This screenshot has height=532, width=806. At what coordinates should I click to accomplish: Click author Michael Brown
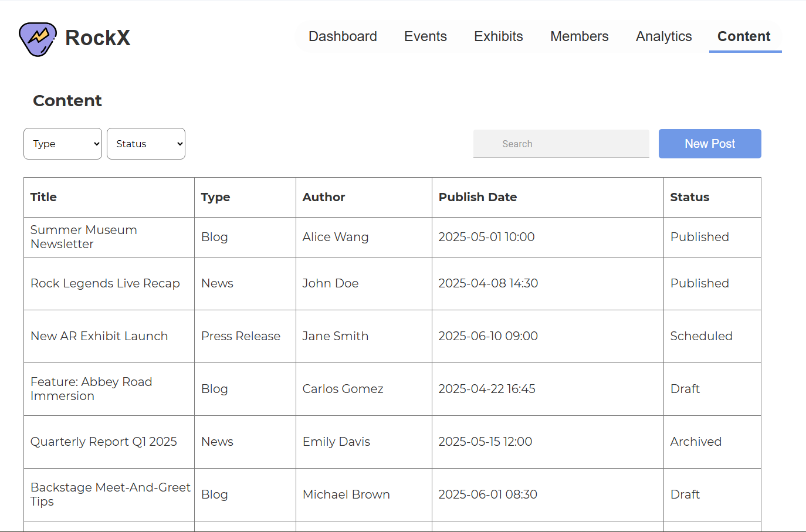pos(346,494)
